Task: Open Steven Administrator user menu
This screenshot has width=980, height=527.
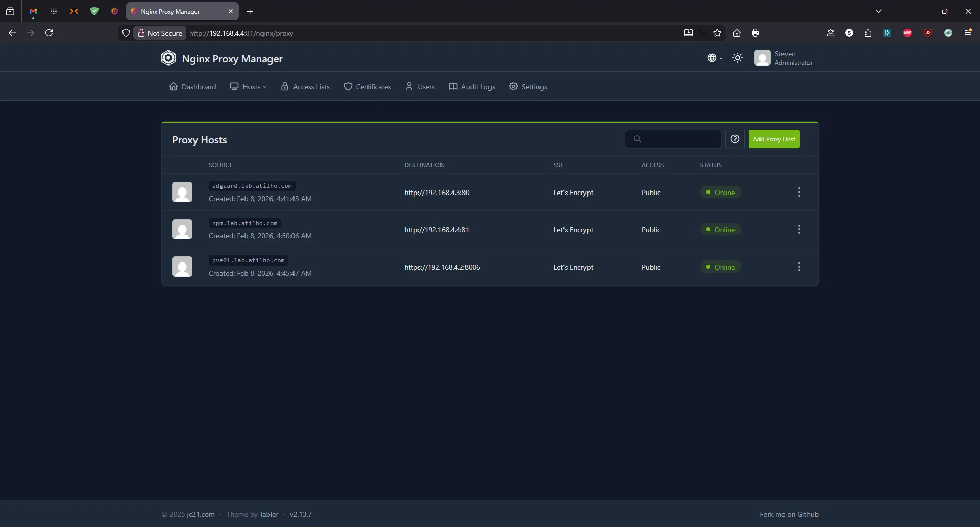Action: [x=783, y=58]
